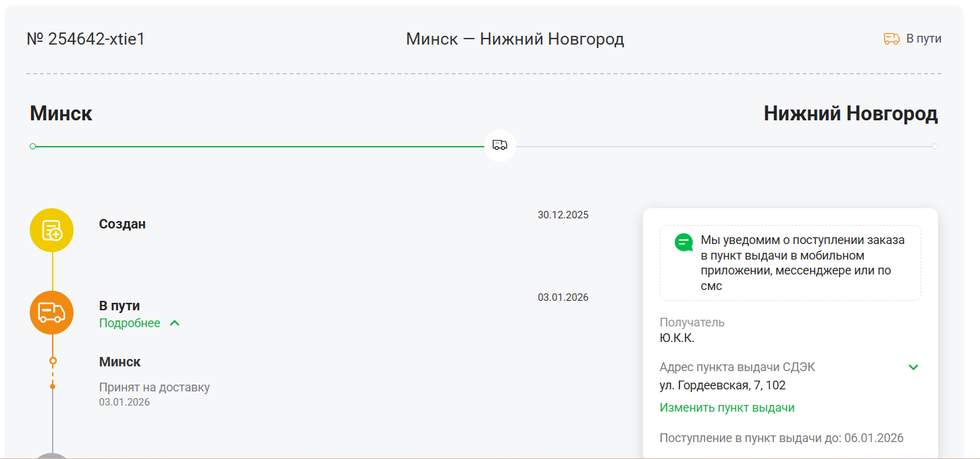
Task: Click the end dot of the route line
Action: point(935,146)
